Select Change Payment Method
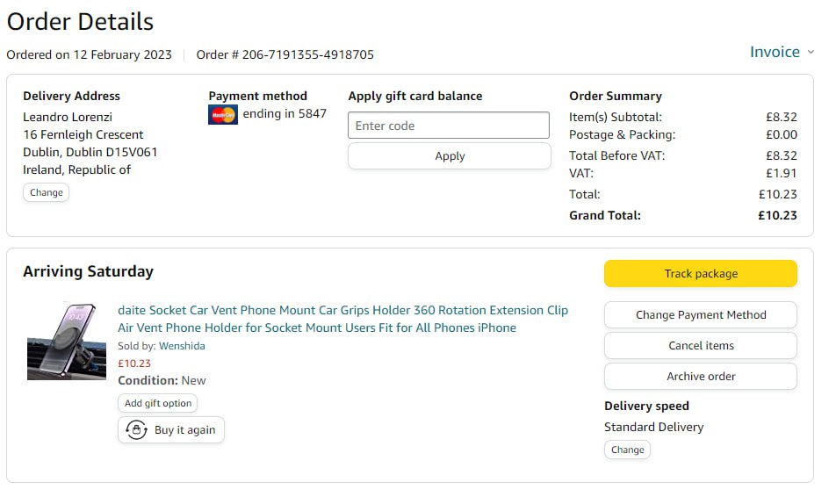 pyautogui.click(x=700, y=315)
